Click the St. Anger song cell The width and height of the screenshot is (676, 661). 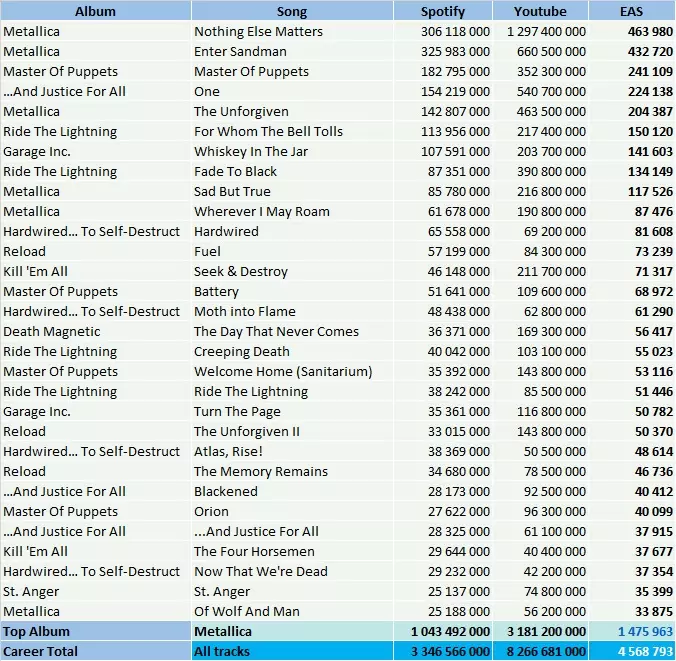(292, 592)
